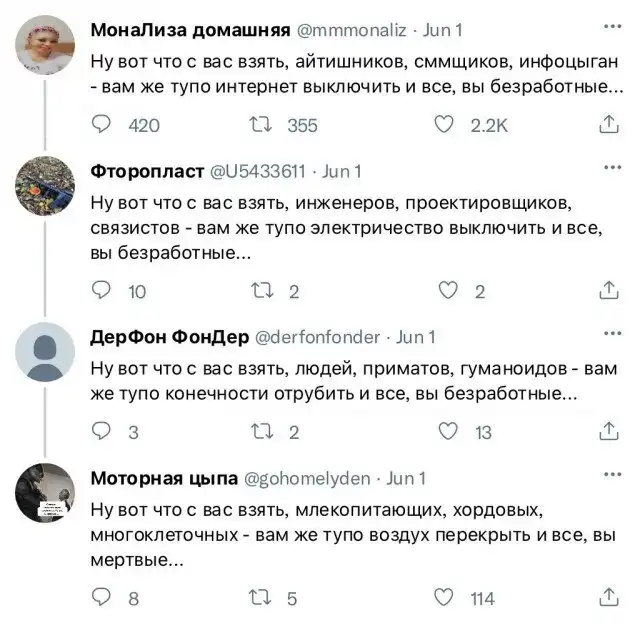Open more options on Фторопласт tweet
Screen dimensions: 640x624
(609, 170)
